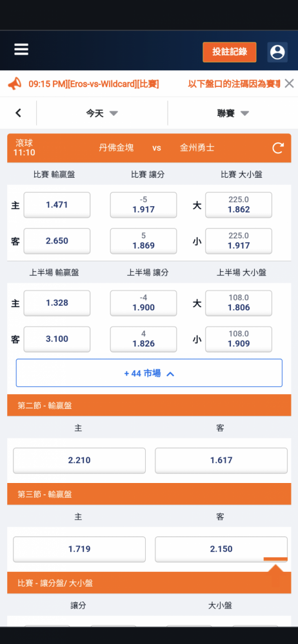Collapse the +44 市場 markets expander
Viewport: 298px width, 644px height.
pos(149,374)
